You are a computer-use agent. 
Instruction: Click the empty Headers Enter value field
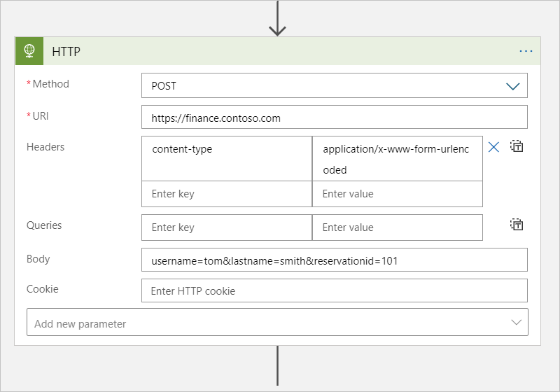398,194
